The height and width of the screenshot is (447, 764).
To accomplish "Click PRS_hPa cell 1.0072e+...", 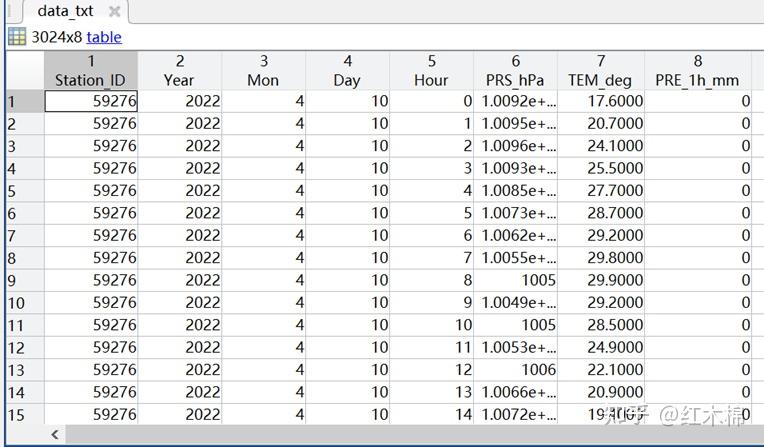I will coord(516,415).
